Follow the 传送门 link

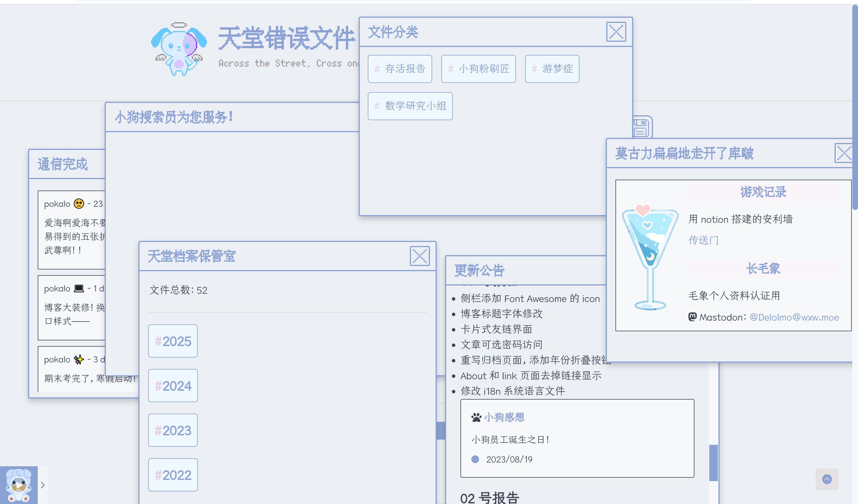(x=704, y=240)
